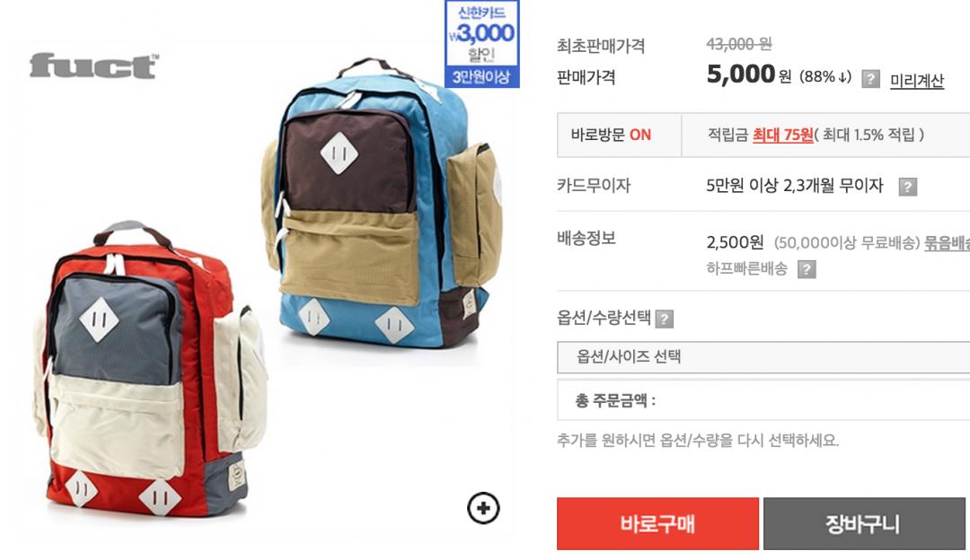Screen dimensions: 970x560
Task: Click help icon beside 옵션/수량선택 label
Action: [664, 319]
